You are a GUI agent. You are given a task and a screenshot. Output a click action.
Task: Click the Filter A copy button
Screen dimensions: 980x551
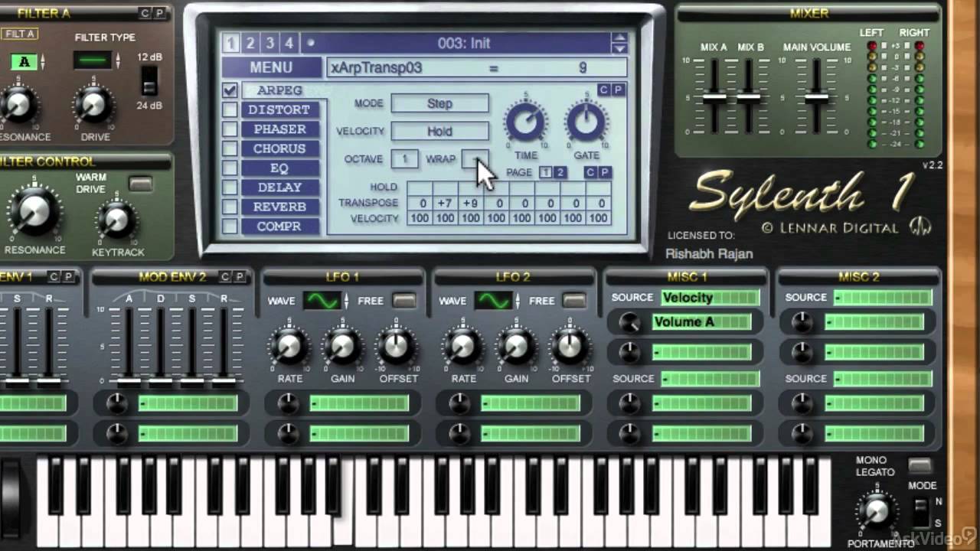coord(145,13)
